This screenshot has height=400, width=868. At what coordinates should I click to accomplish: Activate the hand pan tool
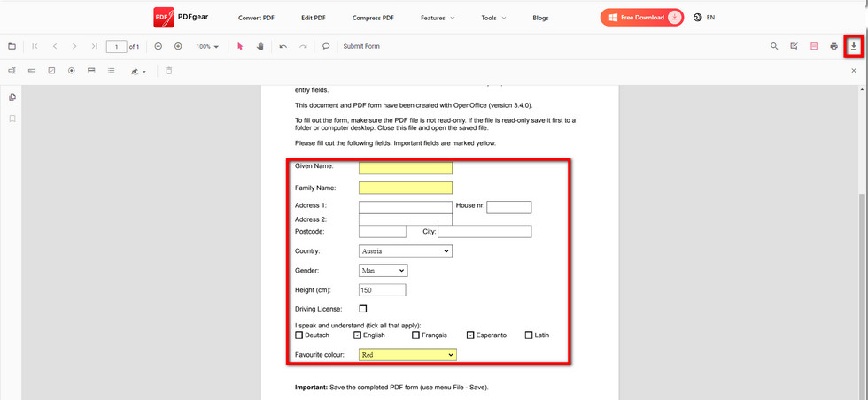pos(260,47)
